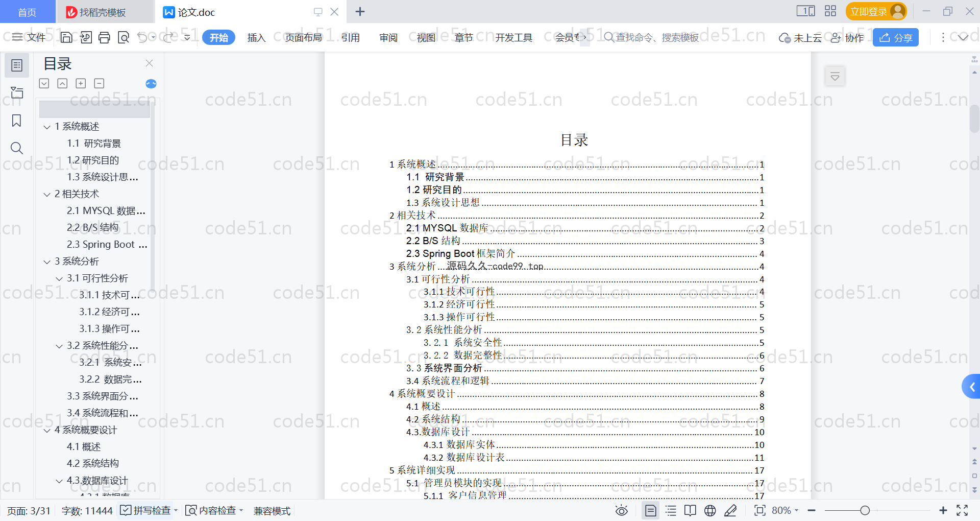This screenshot has width=980, height=521.
Task: Collapse the 4 系统概要设计 node
Action: pos(47,430)
